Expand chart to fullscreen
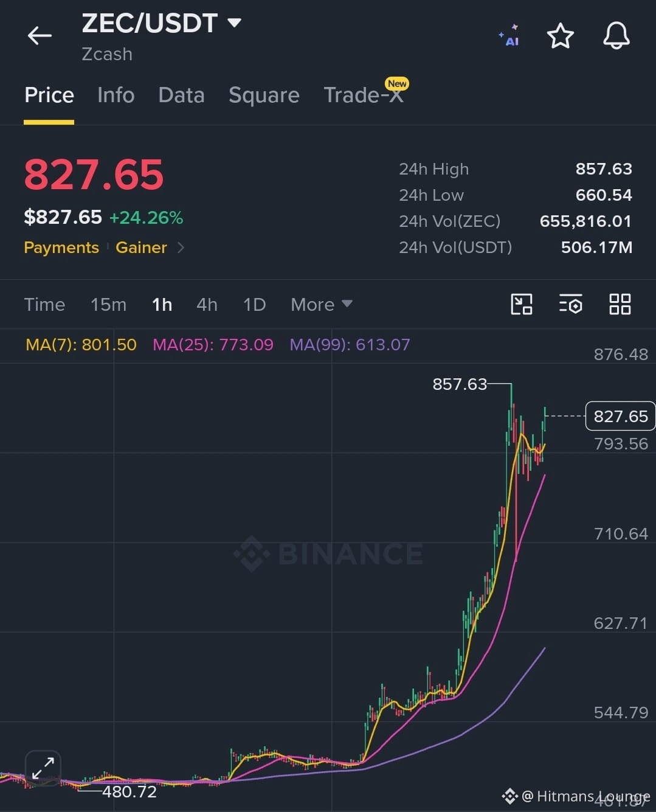 (x=43, y=768)
